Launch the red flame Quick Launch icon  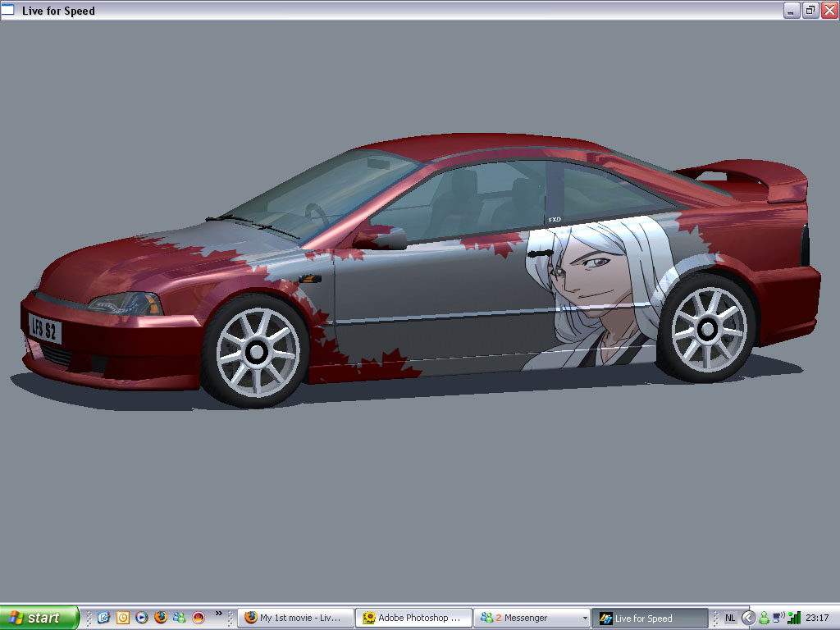coord(199,618)
